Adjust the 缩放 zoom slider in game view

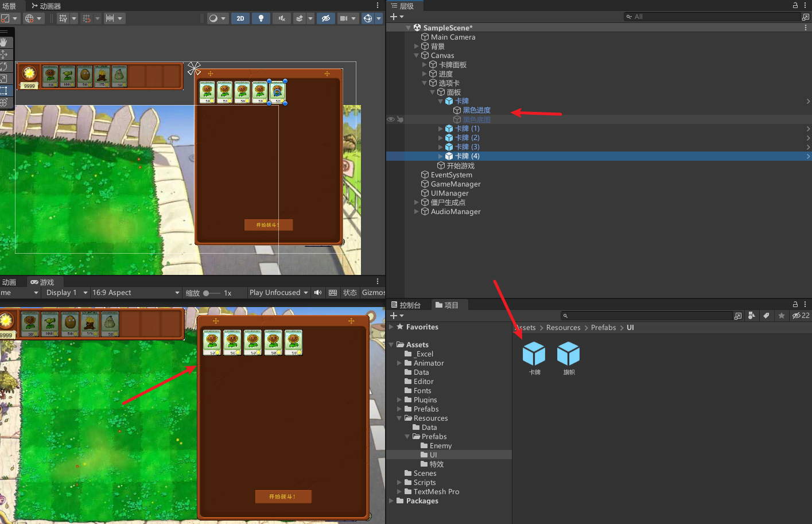pos(211,293)
